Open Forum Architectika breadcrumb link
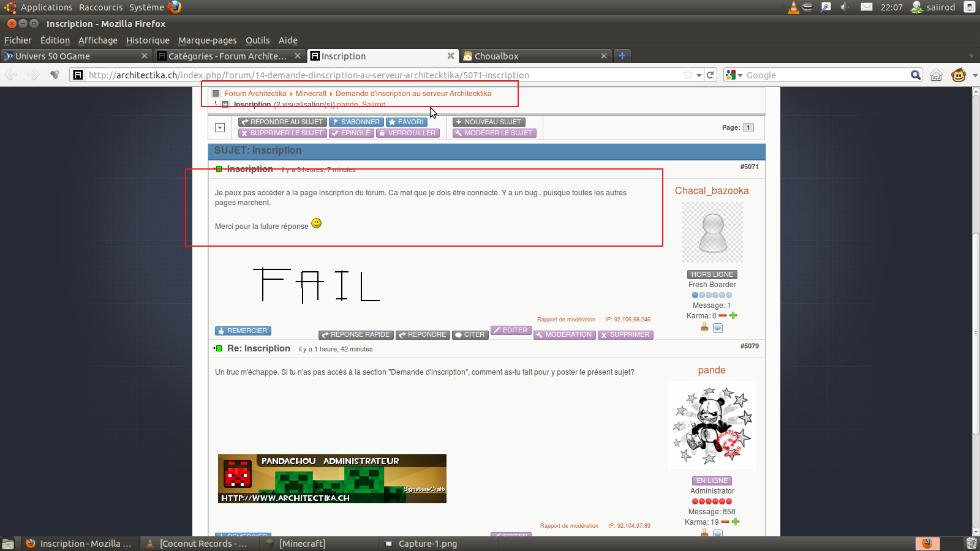Viewport: 980px width, 551px height. point(255,94)
